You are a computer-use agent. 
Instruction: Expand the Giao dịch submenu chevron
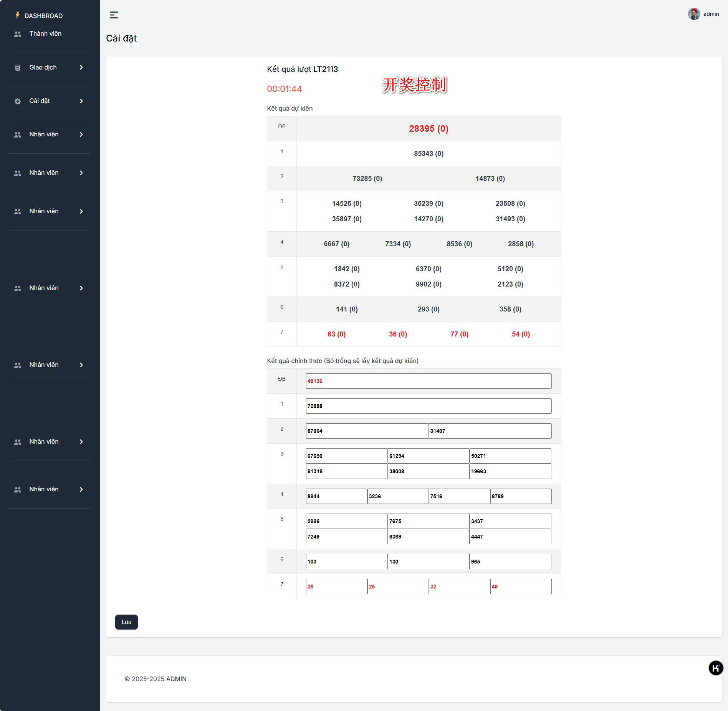(81, 68)
